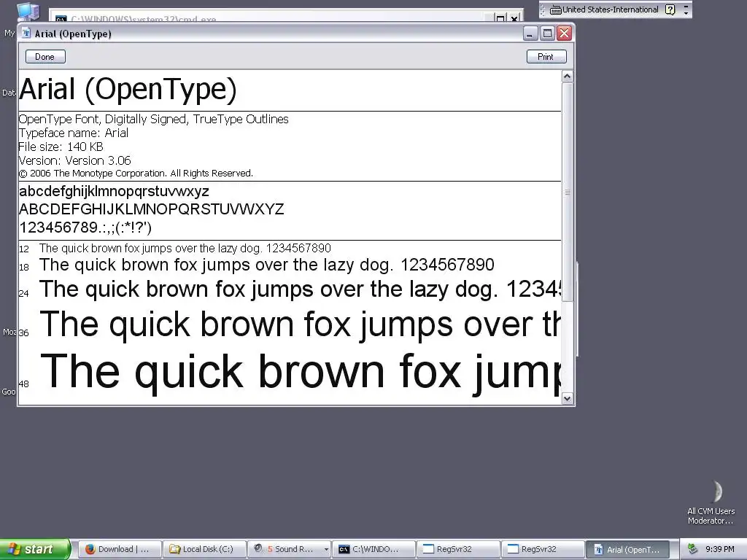Expand the Sound Recorder group dropdown arrow

coord(326,550)
